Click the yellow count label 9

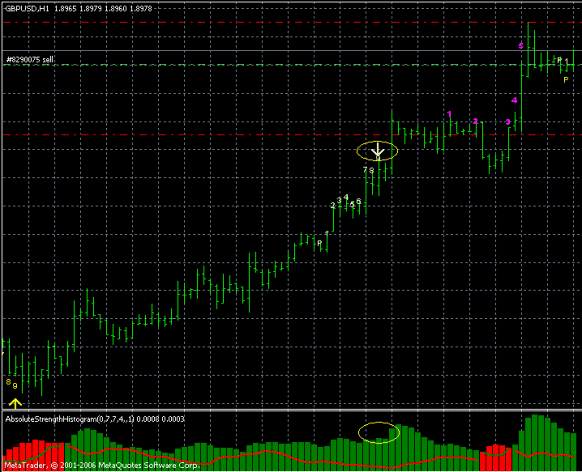point(15,386)
